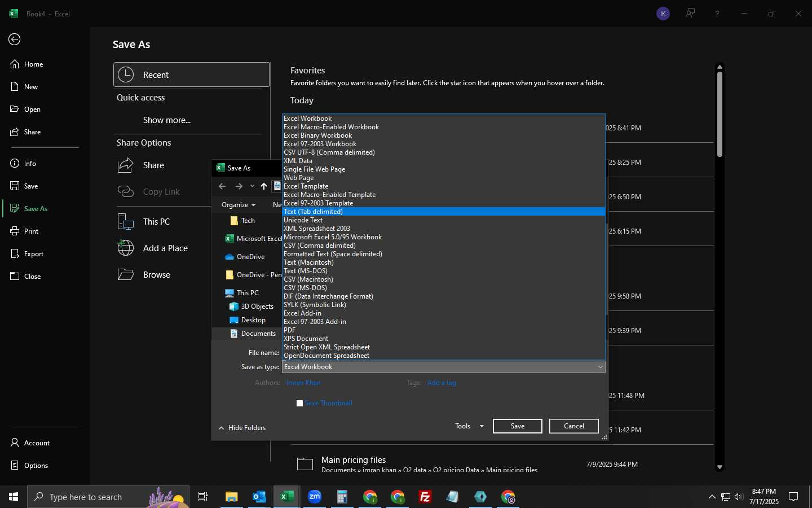Click the Save as type combo box
The width and height of the screenshot is (812, 508).
(x=444, y=367)
